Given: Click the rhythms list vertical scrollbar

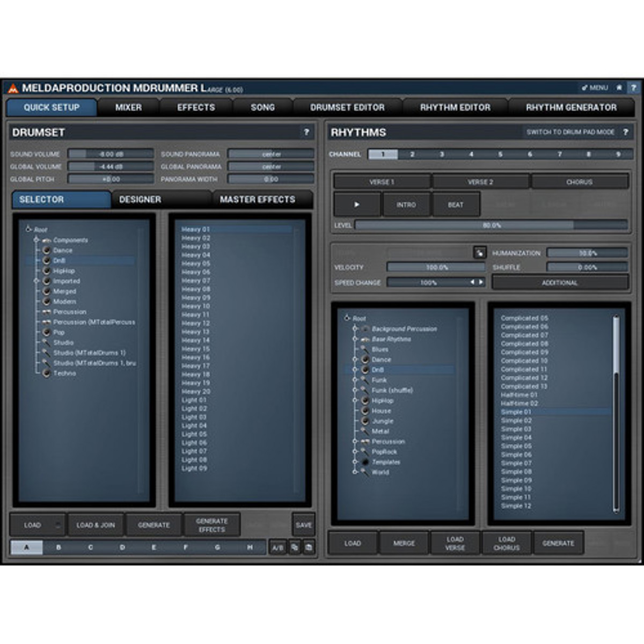Looking at the screenshot, I should [x=616, y=413].
